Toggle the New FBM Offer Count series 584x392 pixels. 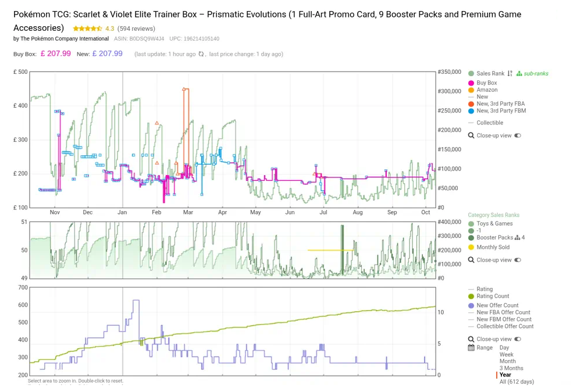(500, 319)
